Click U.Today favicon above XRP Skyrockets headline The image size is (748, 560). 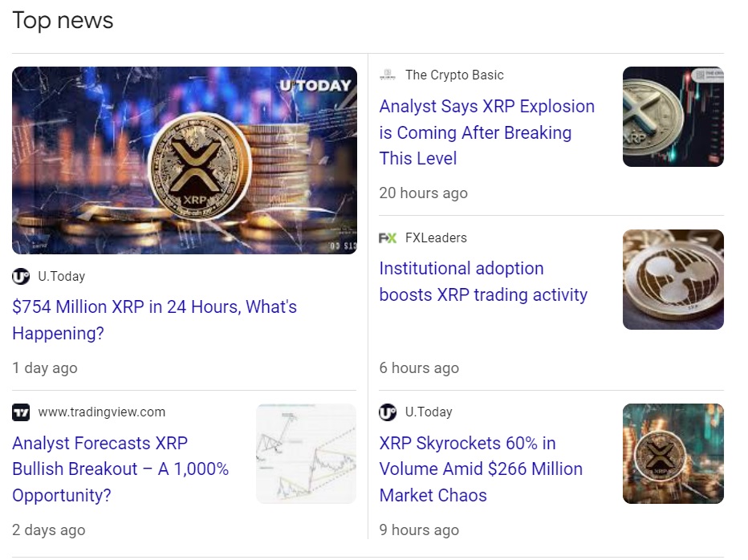pos(388,412)
